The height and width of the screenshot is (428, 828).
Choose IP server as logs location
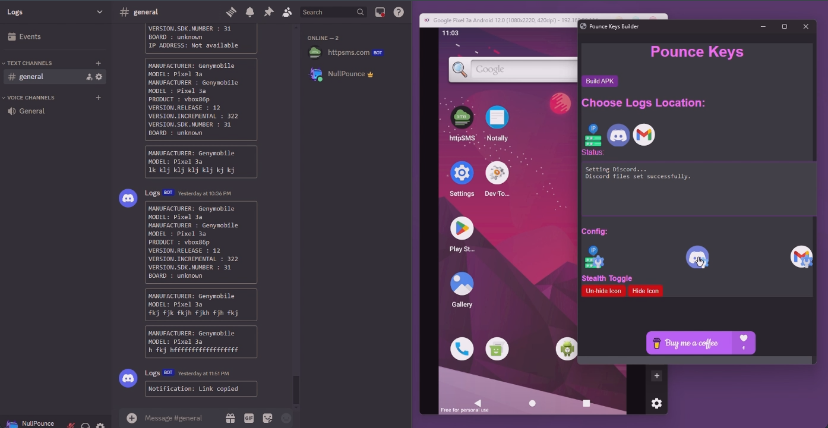pyautogui.click(x=593, y=136)
